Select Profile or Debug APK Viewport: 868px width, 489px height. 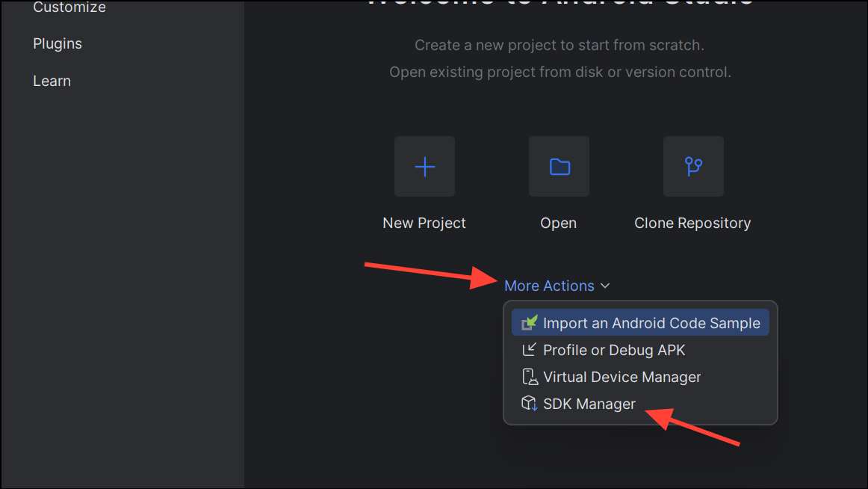tap(640, 350)
